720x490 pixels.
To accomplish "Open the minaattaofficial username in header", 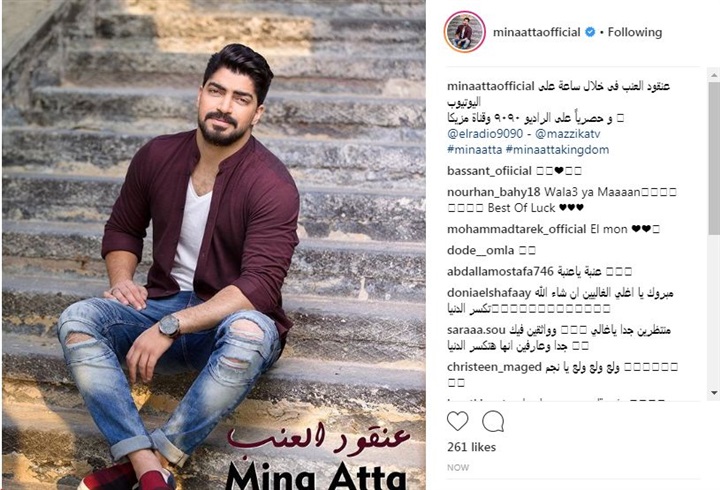I will 536,32.
